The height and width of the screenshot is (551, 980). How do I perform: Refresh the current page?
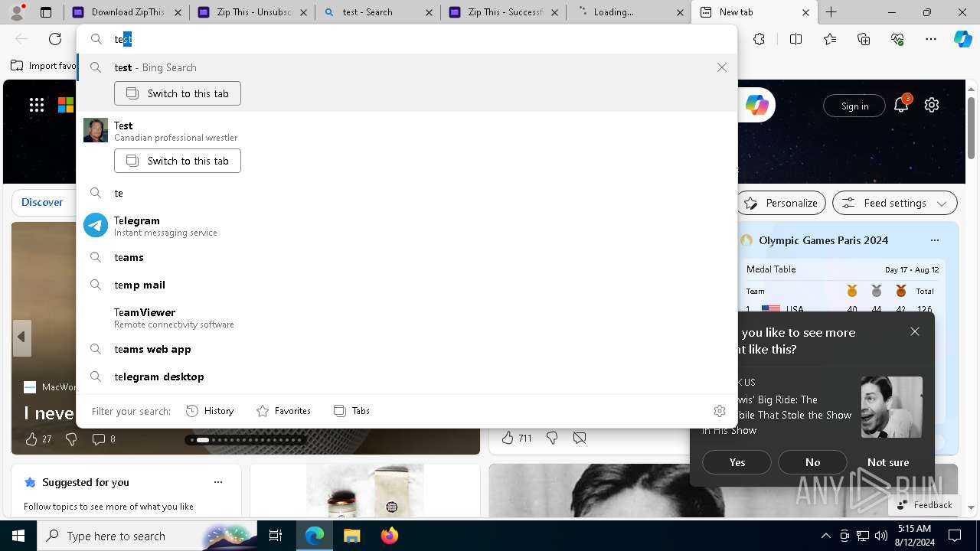[x=55, y=39]
